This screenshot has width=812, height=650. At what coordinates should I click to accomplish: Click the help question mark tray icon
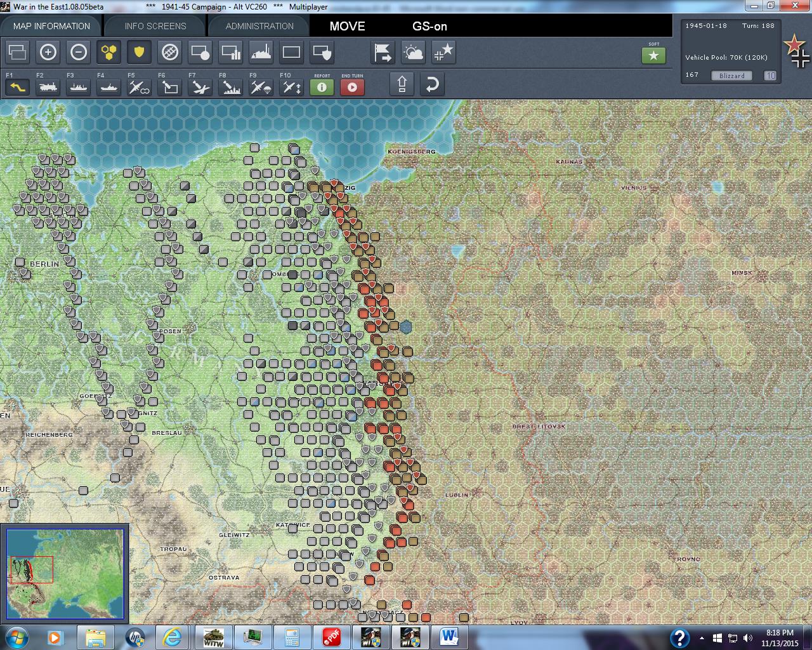pos(679,637)
